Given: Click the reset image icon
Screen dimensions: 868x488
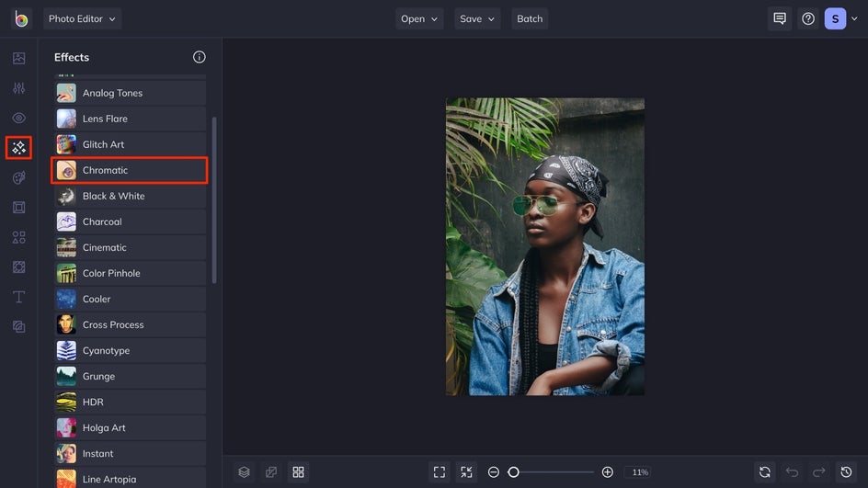Looking at the screenshot, I should coord(765,472).
